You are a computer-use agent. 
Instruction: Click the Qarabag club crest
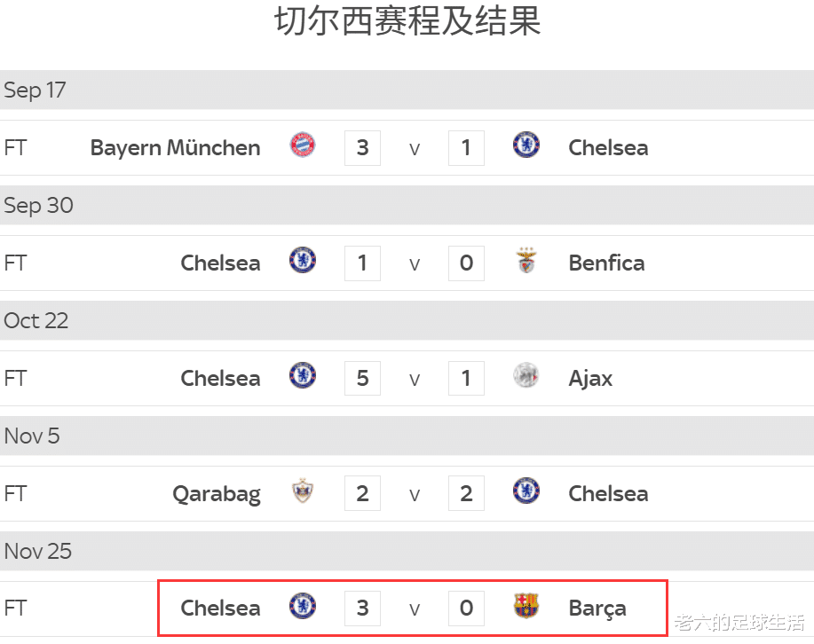point(303,491)
